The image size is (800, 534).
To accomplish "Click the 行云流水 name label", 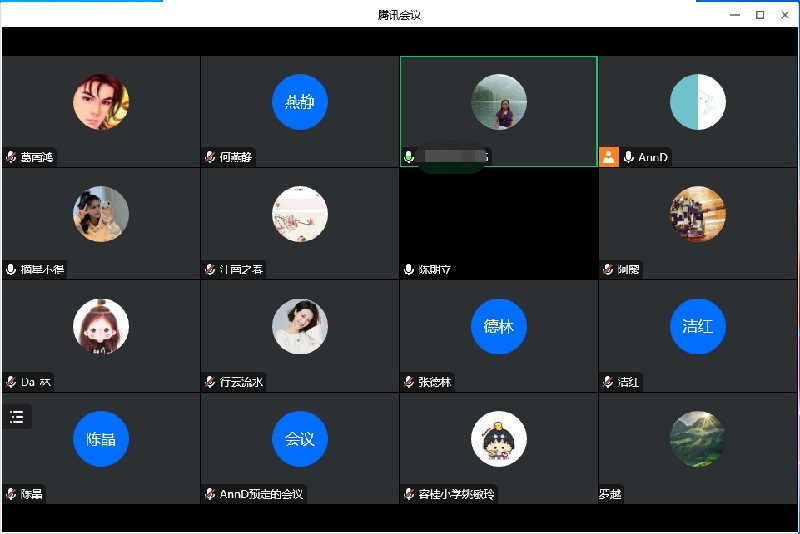I will point(241,382).
